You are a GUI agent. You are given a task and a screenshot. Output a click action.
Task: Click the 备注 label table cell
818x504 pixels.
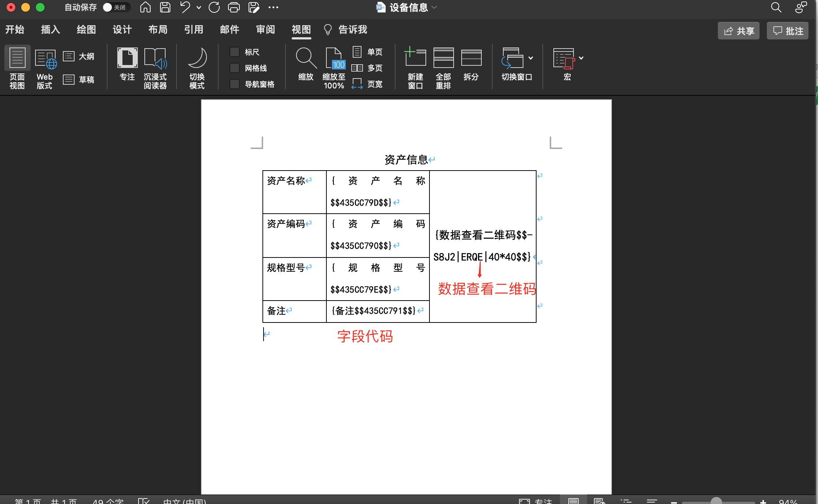(x=294, y=312)
